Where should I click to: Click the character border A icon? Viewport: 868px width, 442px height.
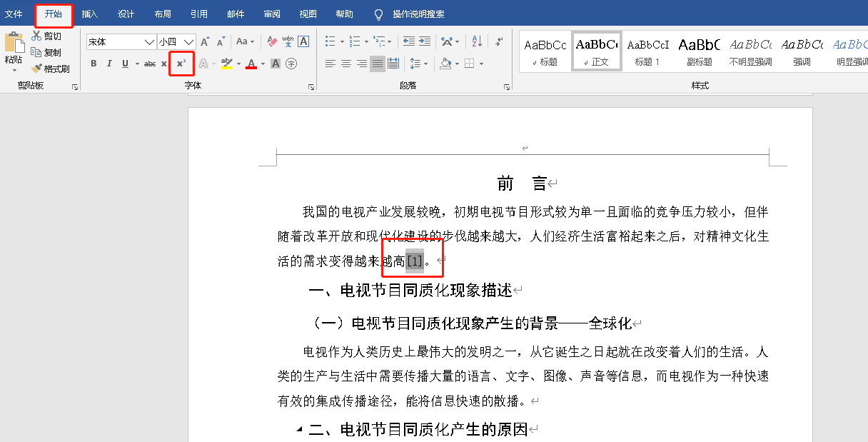point(303,41)
